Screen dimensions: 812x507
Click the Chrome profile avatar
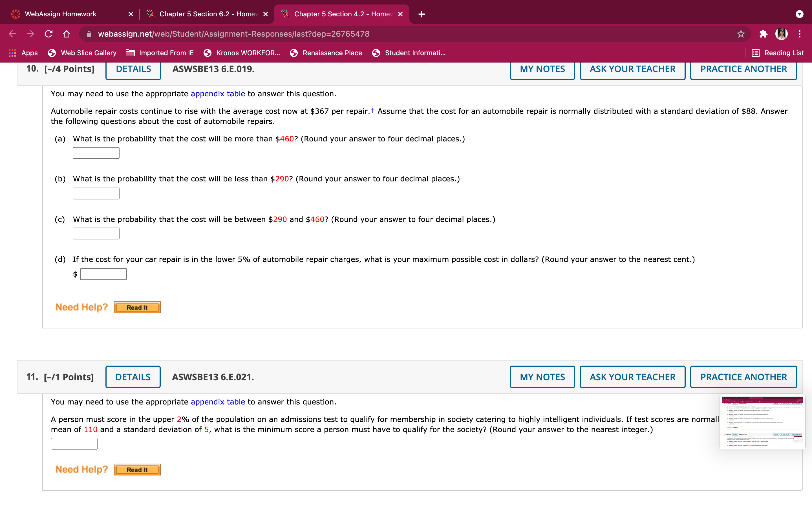coord(782,34)
